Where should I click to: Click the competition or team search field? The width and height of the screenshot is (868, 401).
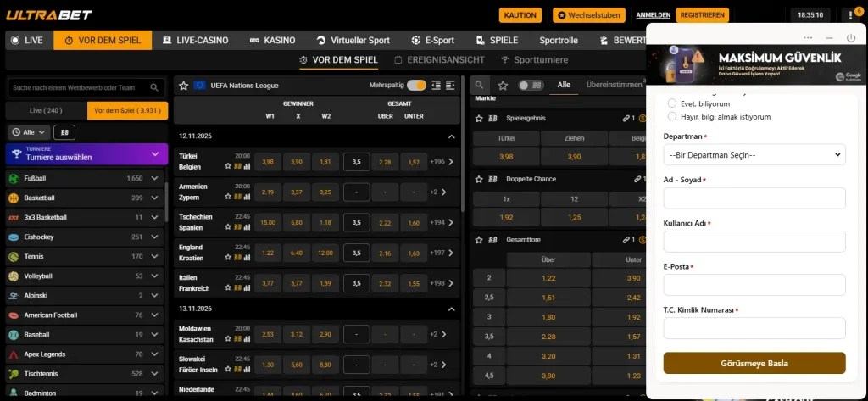click(86, 87)
